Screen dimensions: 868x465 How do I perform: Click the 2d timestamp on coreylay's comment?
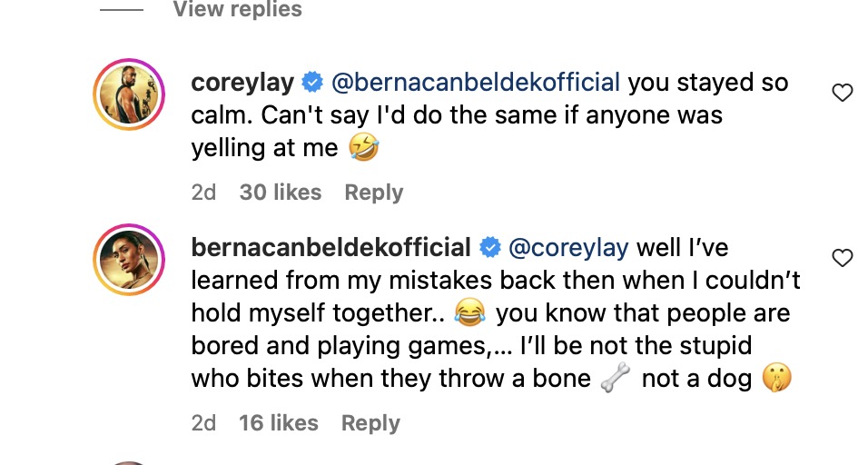[x=203, y=193]
